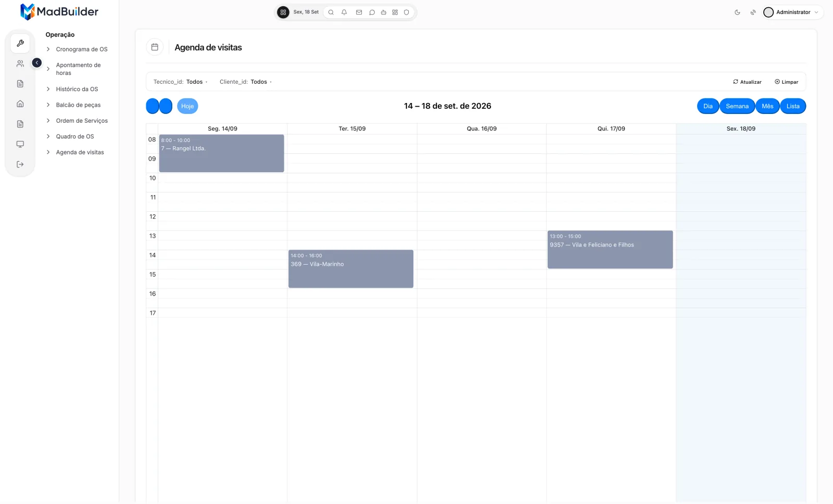Open the Vila-Marinho 14:00 event
Image resolution: width=833 pixels, height=504 pixels.
(x=351, y=269)
